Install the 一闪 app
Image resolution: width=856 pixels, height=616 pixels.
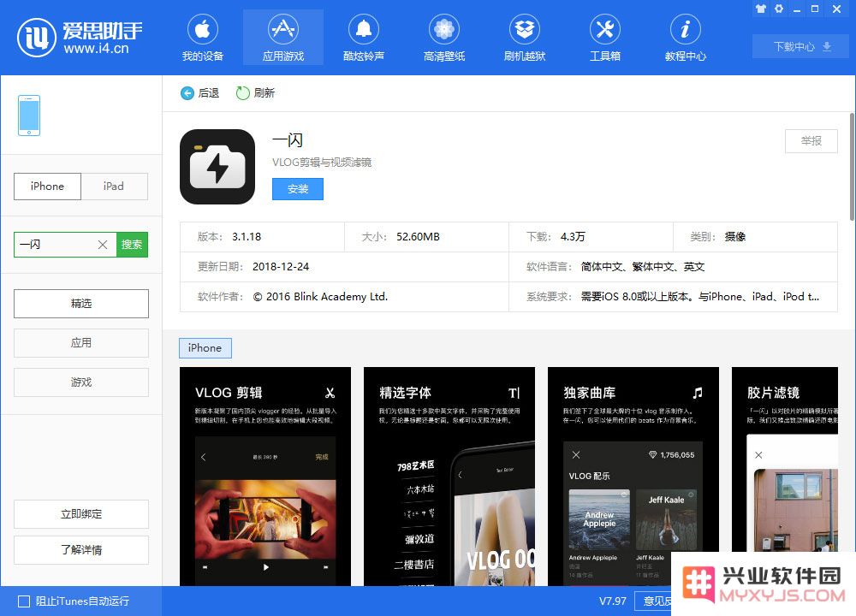(x=298, y=189)
